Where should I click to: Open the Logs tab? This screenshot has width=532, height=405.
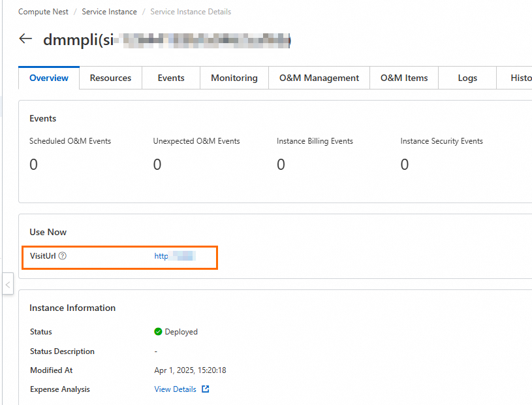[467, 78]
